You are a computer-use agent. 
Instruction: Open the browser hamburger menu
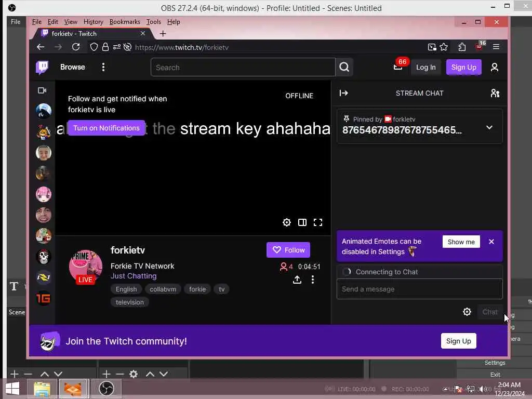[x=496, y=47]
